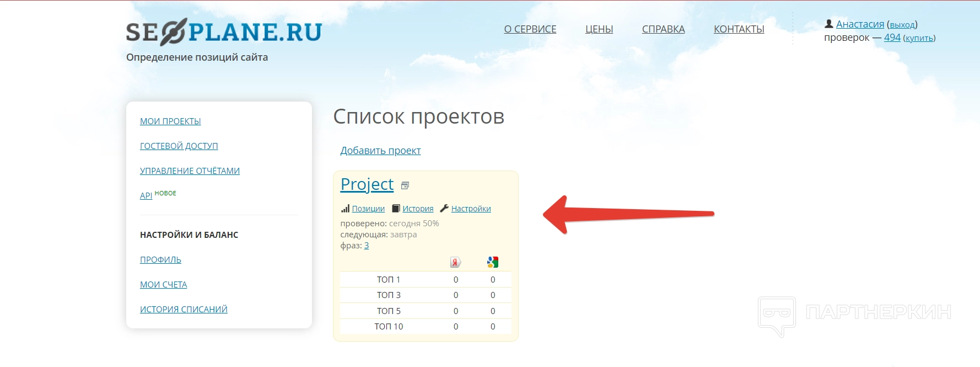Click the user profile silhouette icon
The image size is (980, 367).
828,24
